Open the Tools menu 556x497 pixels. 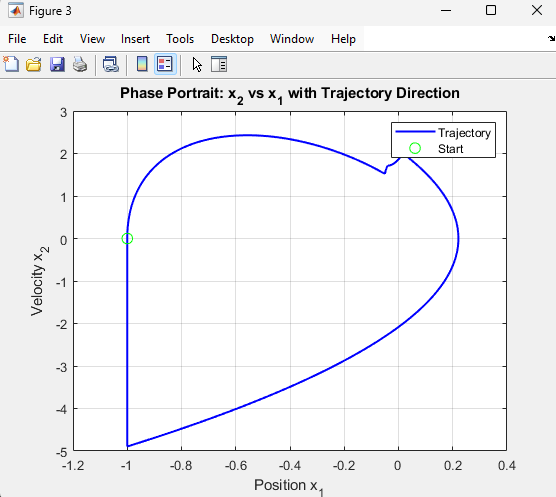180,39
